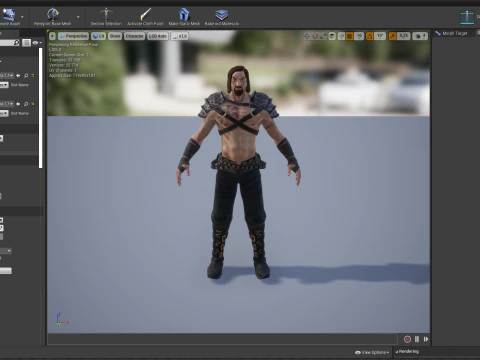480x360 pixels.
Task: Click the record button below the viewport
Action: pyautogui.click(x=407, y=339)
